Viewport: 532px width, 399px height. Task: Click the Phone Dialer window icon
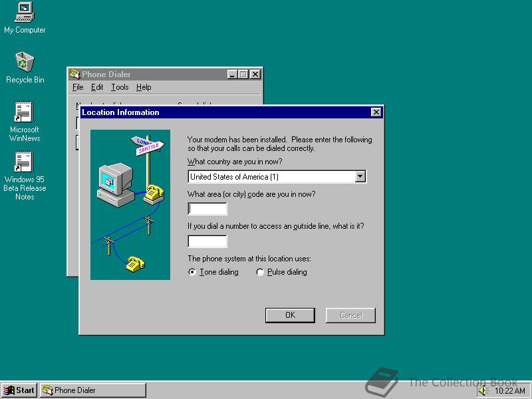(75, 74)
